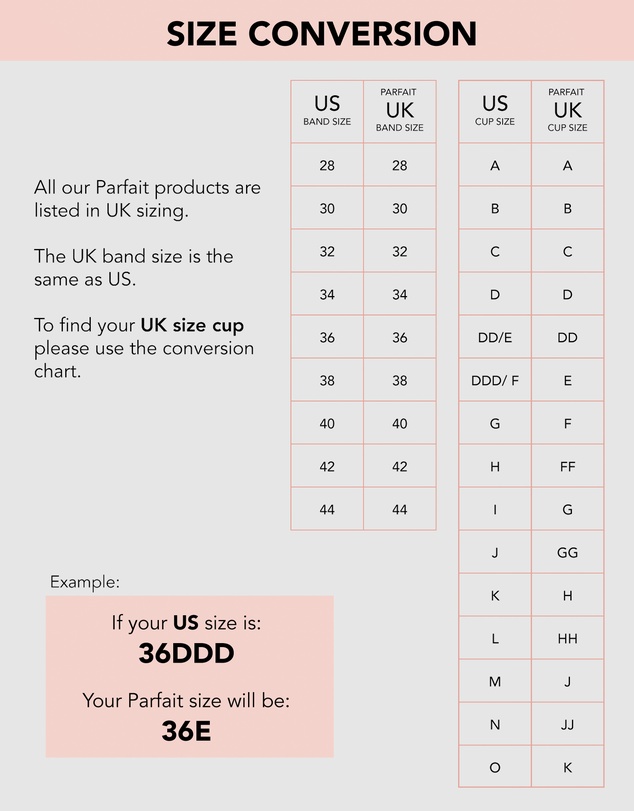Click the US CUP SIZE column header
Screen dimensions: 634x811
[495, 111]
